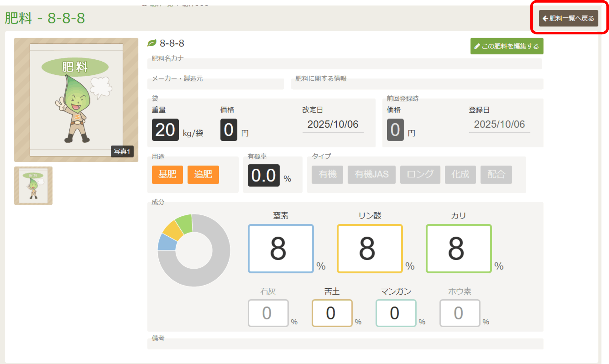
Task: Toggle the 有機 type tag
Action: coord(327,175)
